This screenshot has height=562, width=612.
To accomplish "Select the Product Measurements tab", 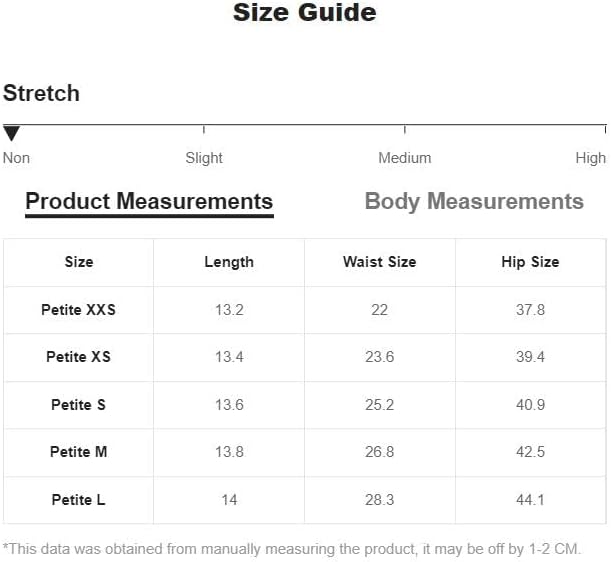I will (149, 202).
